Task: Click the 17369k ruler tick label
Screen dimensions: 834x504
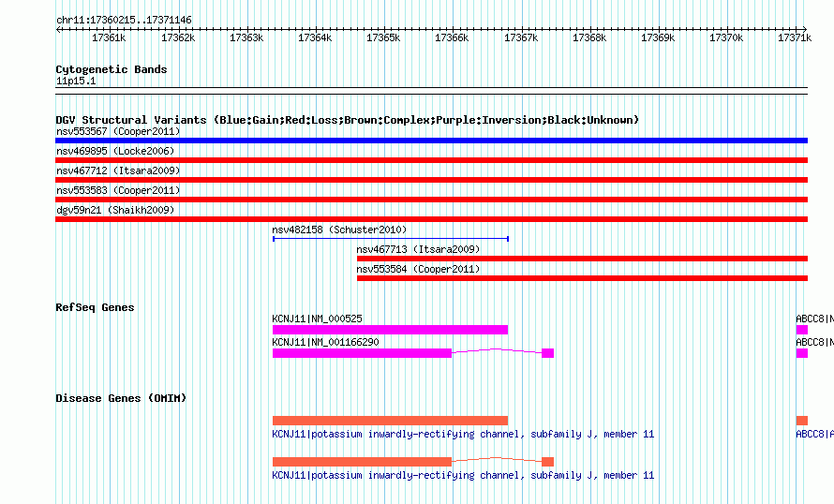Action: pyautogui.click(x=658, y=37)
